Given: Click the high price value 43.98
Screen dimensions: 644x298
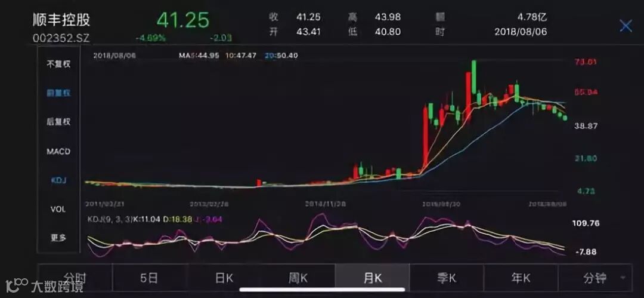Looking at the screenshot, I should pyautogui.click(x=388, y=17).
